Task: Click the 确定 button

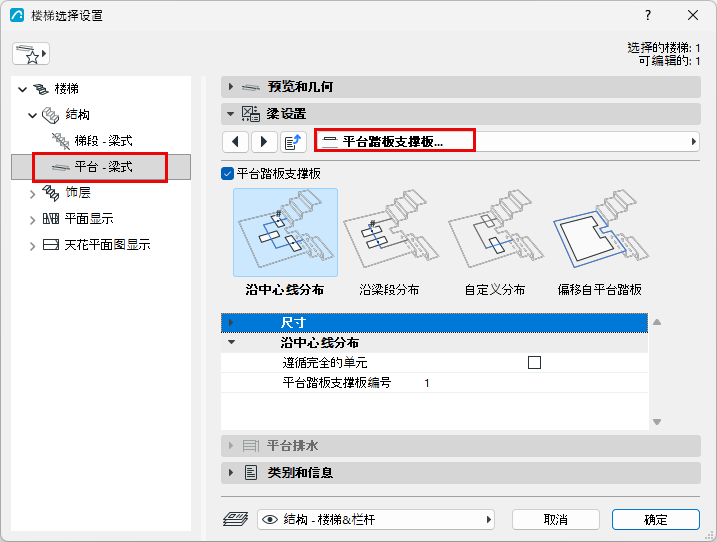Action: 656,520
